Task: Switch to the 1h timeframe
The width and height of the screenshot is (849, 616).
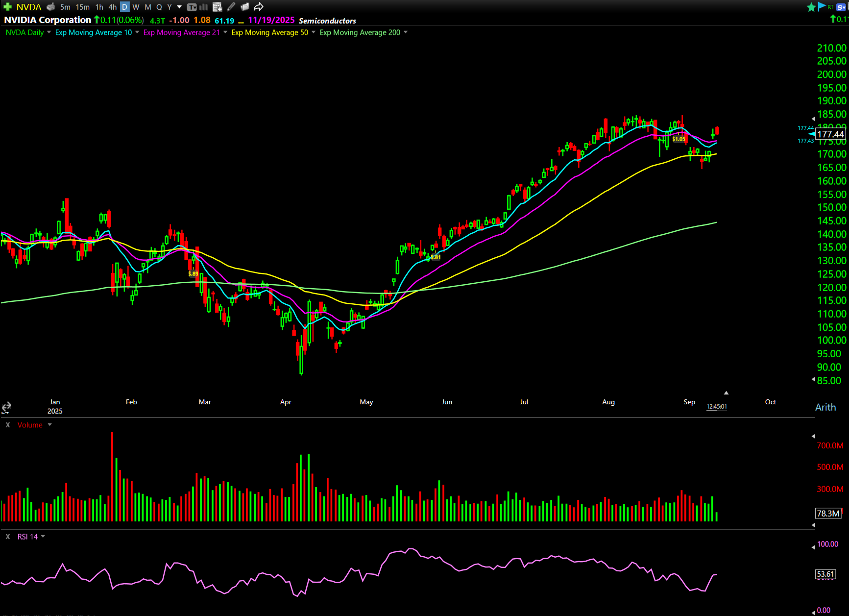Action: (99, 7)
